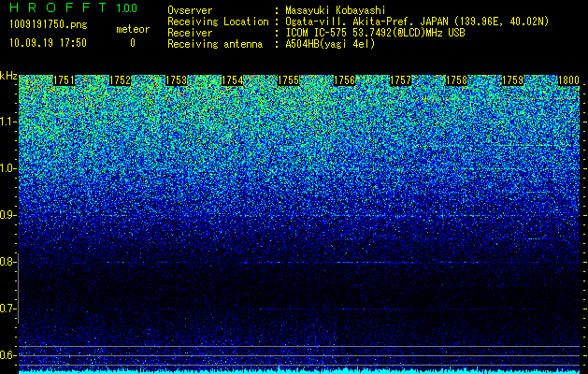Viewport: 588px width, 374px height.
Task: Click the Receiving antenna label
Action: point(215,44)
